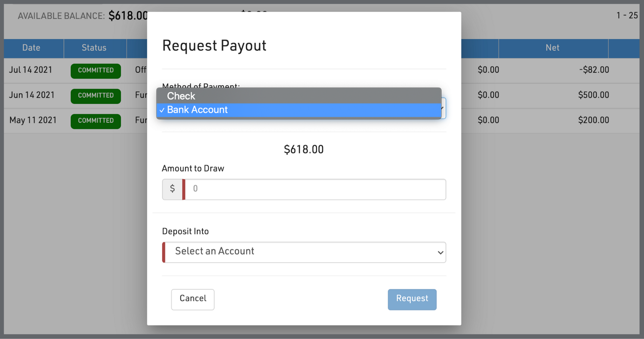Click the Status column header

point(94,48)
